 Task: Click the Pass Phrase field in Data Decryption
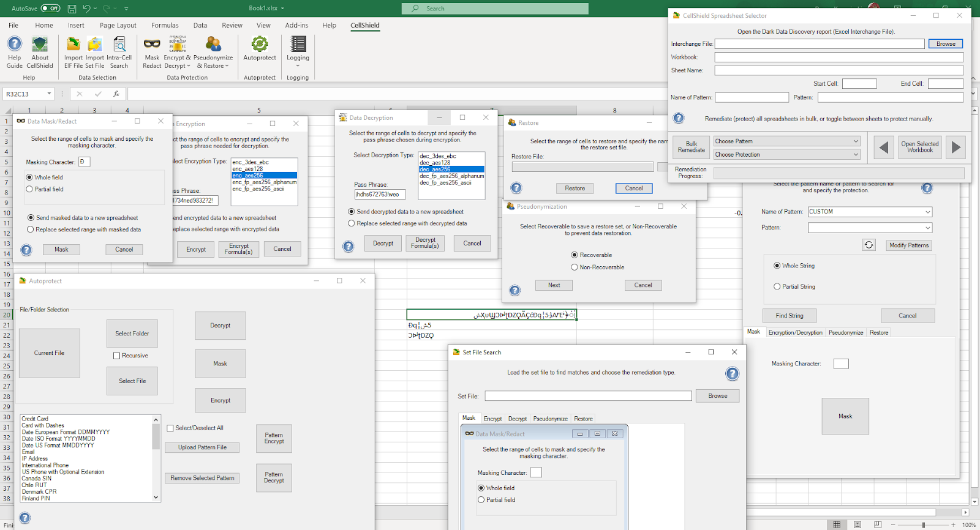click(380, 194)
